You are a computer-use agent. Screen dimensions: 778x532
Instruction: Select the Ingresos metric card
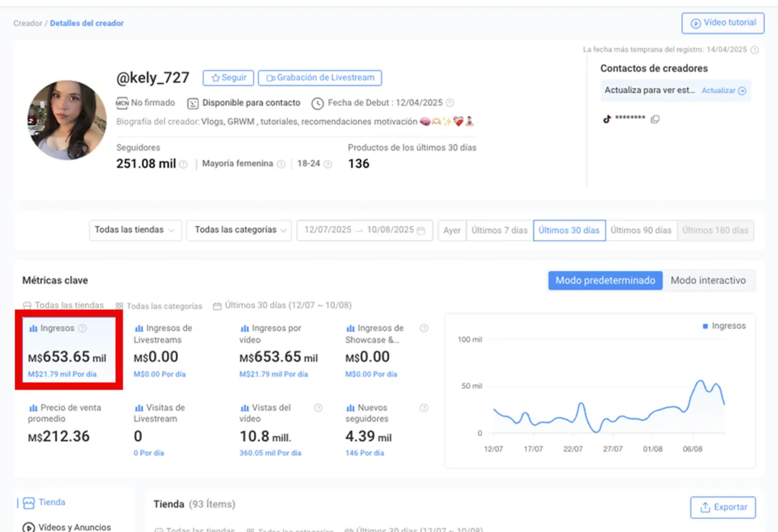[69, 351]
